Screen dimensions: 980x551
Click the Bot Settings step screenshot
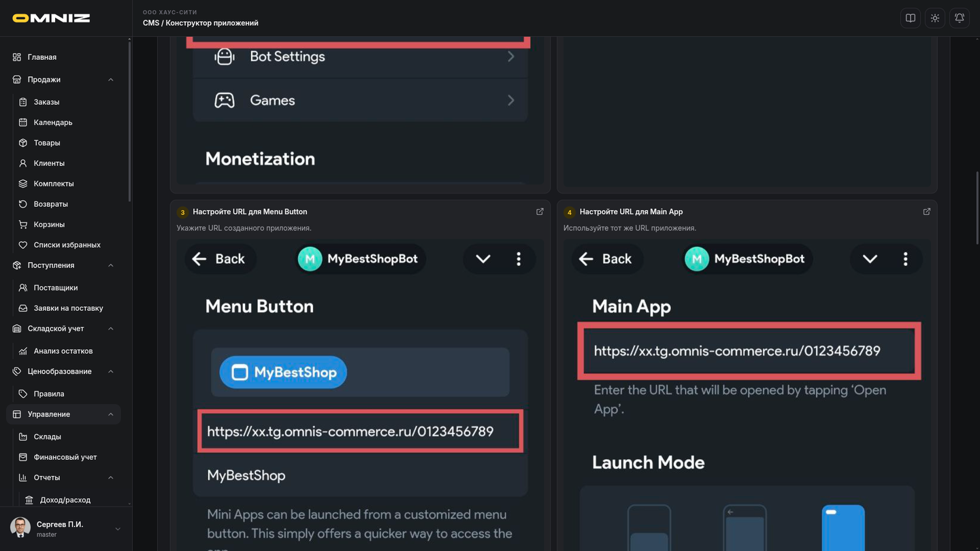pyautogui.click(x=360, y=110)
